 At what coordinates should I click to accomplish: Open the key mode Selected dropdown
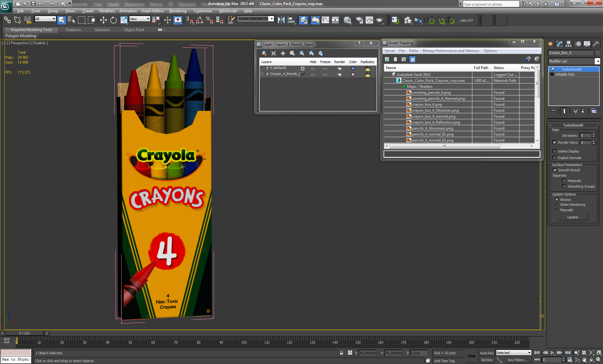[513, 353]
